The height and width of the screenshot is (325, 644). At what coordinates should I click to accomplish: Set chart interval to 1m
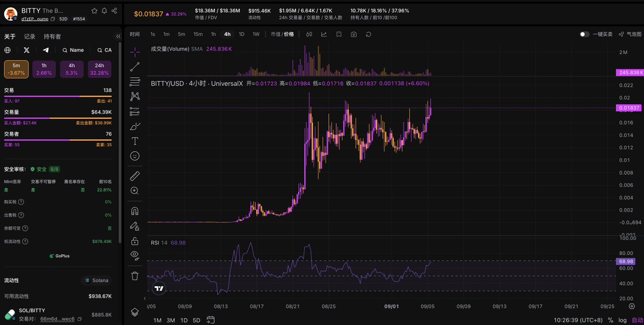(x=167, y=34)
